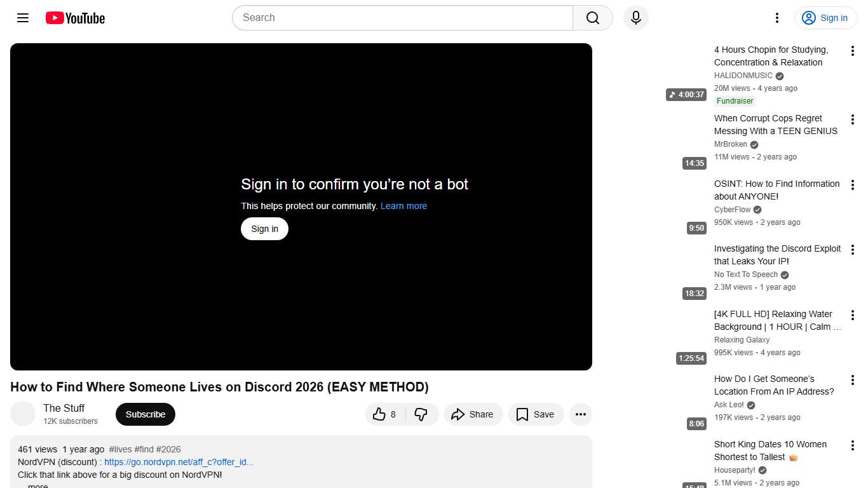
Task: Open the video's overflow three-dot menu
Action: click(x=580, y=414)
